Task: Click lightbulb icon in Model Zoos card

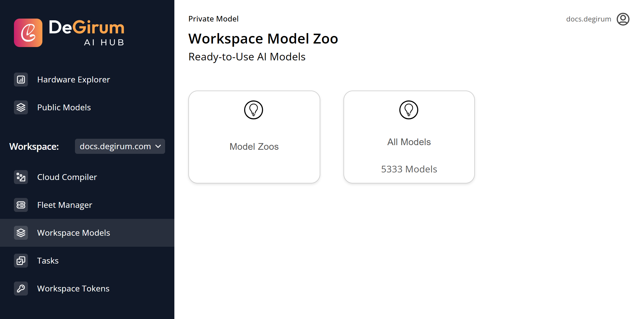Action: [x=253, y=110]
